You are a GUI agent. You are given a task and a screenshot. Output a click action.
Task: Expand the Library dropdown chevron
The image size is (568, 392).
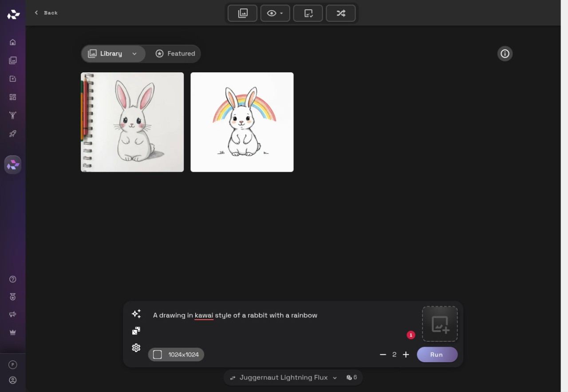134,54
